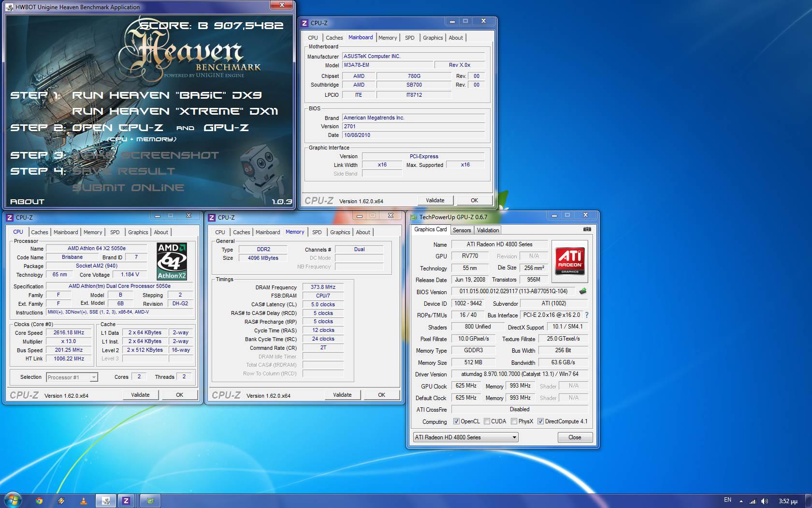812x508 pixels.
Task: Click the GPU-Z link in Heaven step 2
Action: pyautogui.click(x=226, y=128)
